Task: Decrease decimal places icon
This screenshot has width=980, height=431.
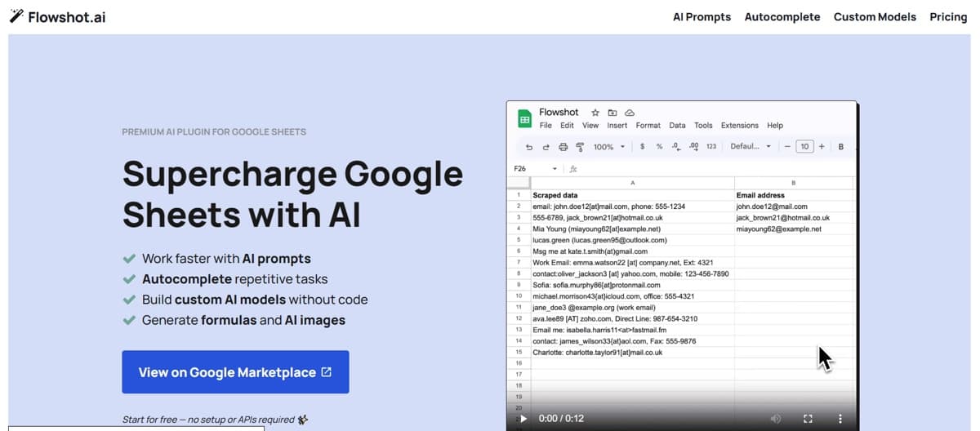Action: pos(675,147)
